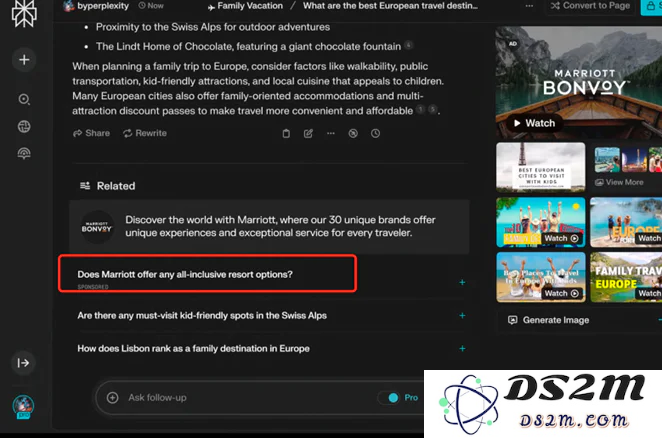Toggle the Pro switch
662x438 pixels.
(x=390, y=397)
